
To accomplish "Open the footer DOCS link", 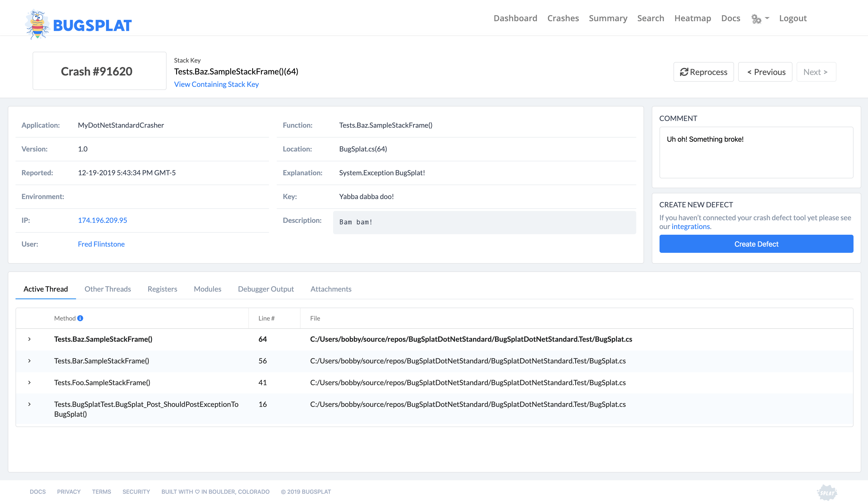I will click(x=38, y=492).
